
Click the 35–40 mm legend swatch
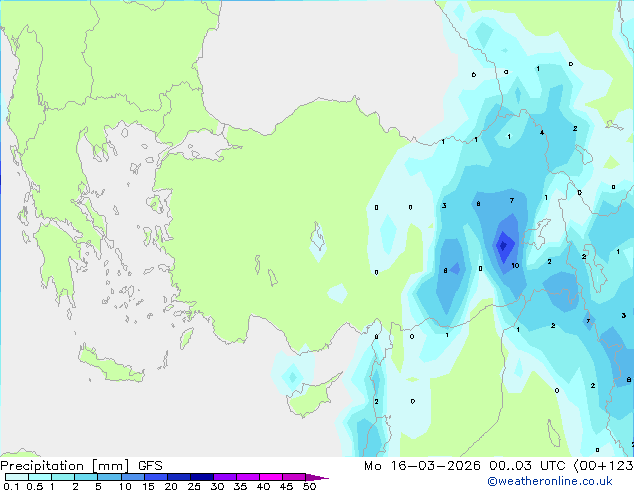[248, 477]
